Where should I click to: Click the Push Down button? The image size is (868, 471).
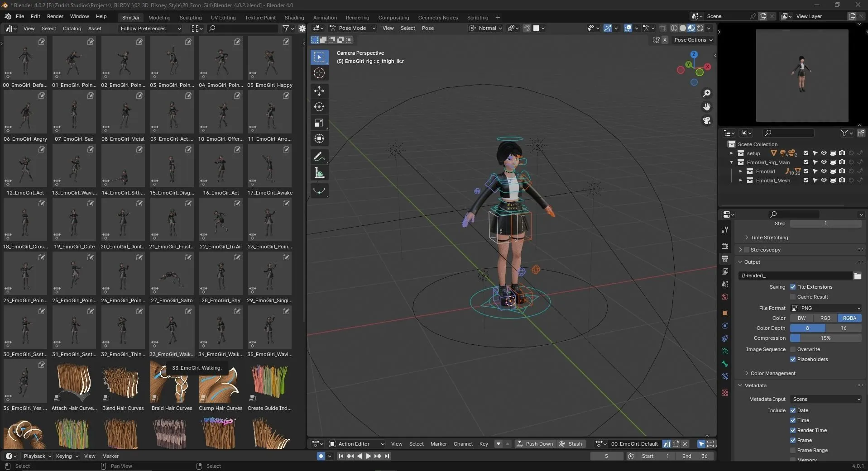point(535,444)
